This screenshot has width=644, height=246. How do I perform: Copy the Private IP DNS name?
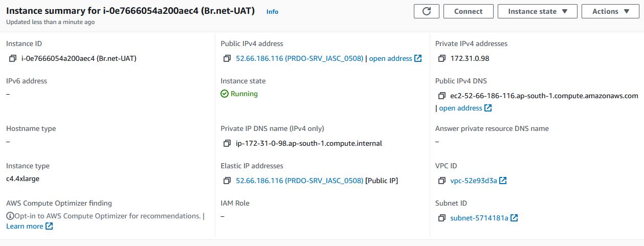[x=227, y=143]
